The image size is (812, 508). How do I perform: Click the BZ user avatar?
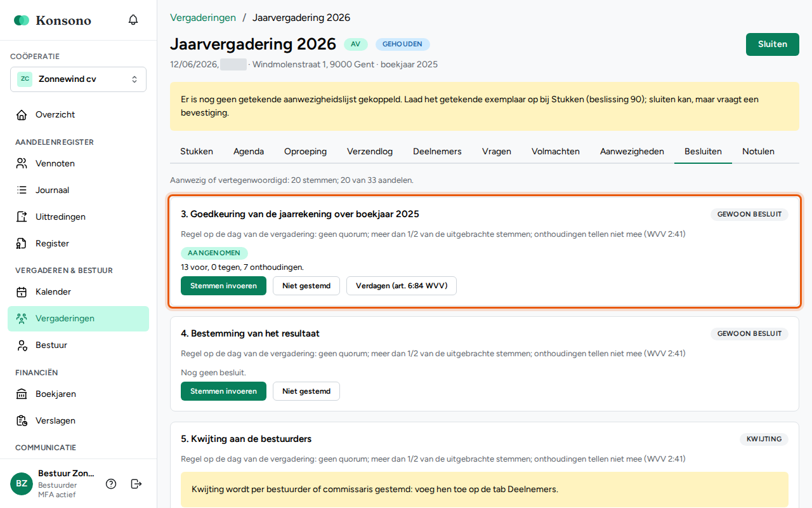click(22, 484)
